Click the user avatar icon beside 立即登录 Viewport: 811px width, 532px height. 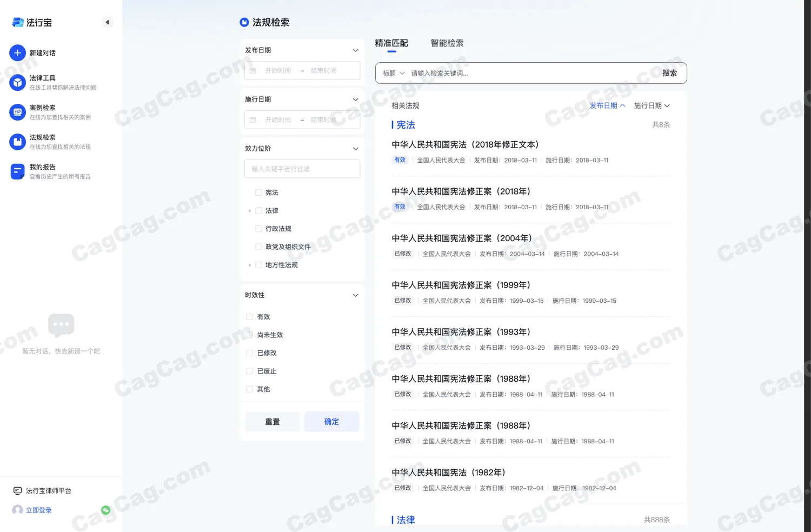click(x=17, y=510)
